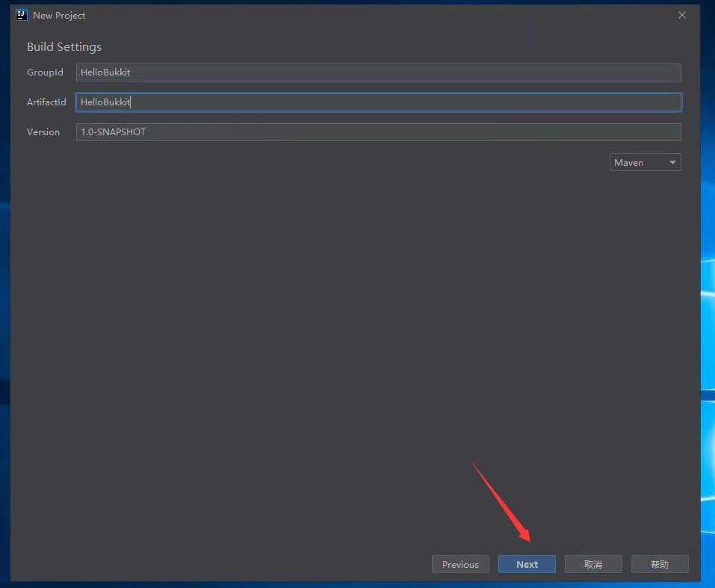
Task: Focus the ArtifactId field containing HelloBukkit
Action: (378, 102)
